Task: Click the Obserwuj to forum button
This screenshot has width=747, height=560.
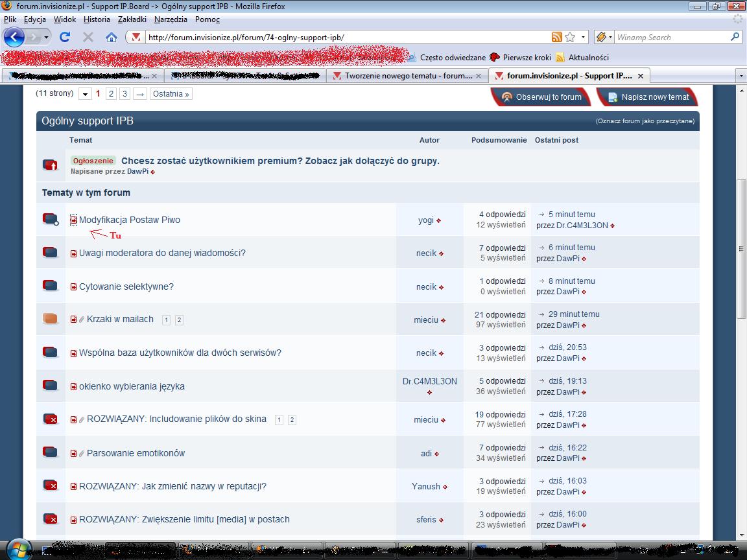Action: (x=542, y=97)
